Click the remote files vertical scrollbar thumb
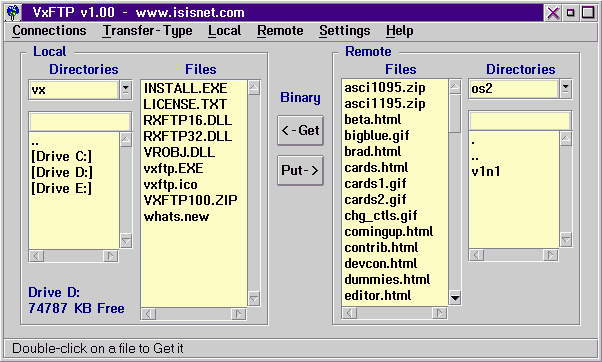The height and width of the screenshot is (362, 602). tap(455, 114)
